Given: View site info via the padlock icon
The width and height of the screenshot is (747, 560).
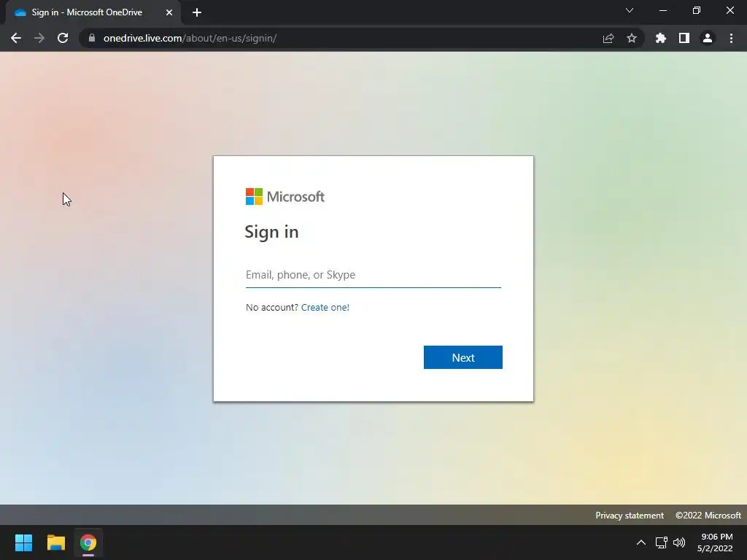Looking at the screenshot, I should click(x=92, y=38).
